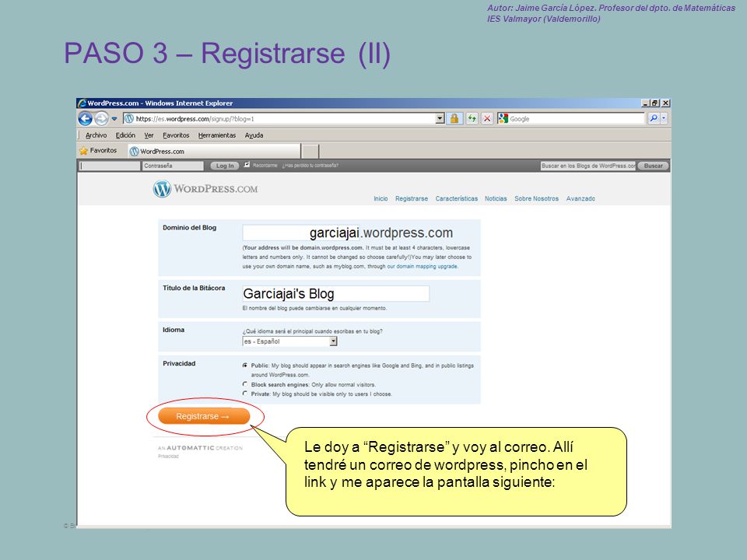Click the browser Back arrow button
This screenshot has width=747, height=560.
(x=86, y=118)
